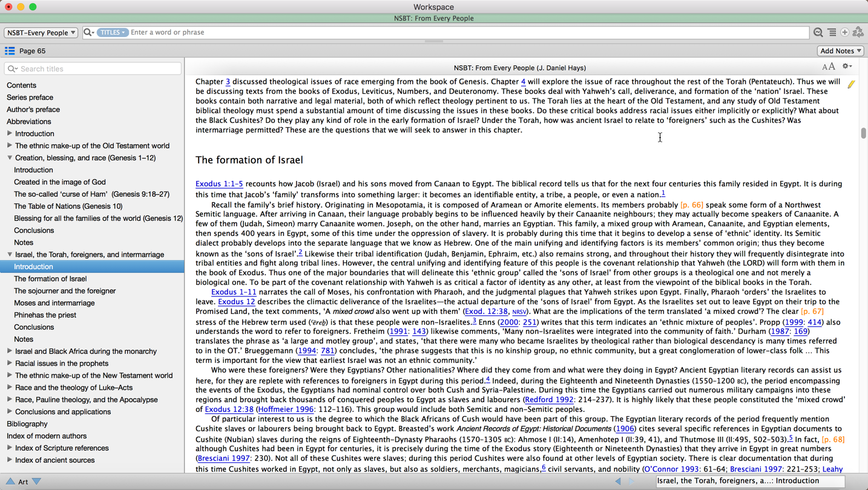Viewport: 868px width, 490px height.
Task: Collapse Creation, blessing, and race chapter
Action: point(10,157)
